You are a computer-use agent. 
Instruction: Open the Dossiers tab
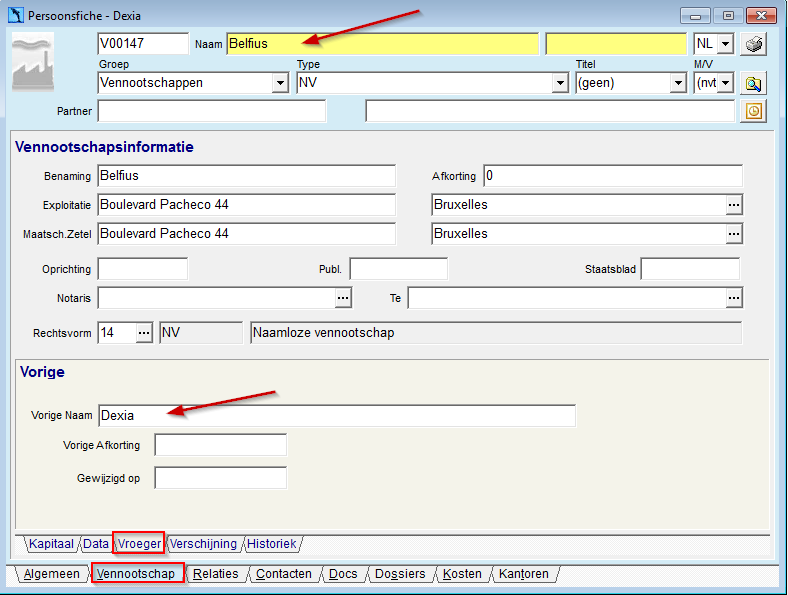400,574
